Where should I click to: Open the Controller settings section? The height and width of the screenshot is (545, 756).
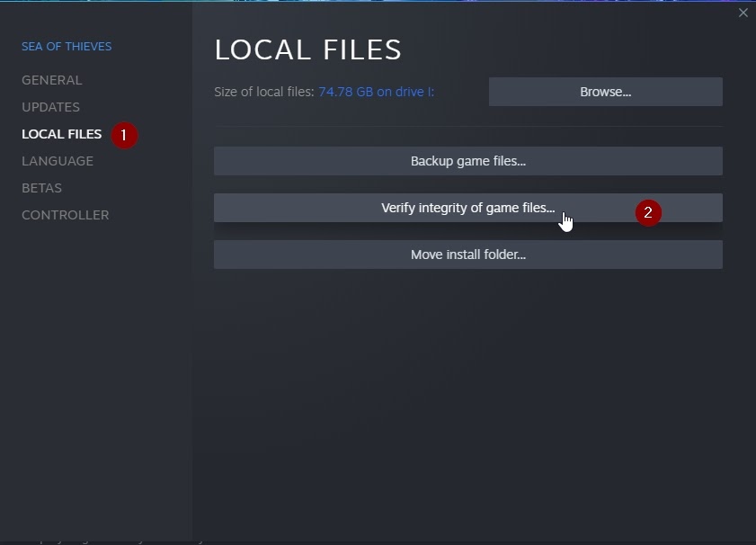coord(65,215)
